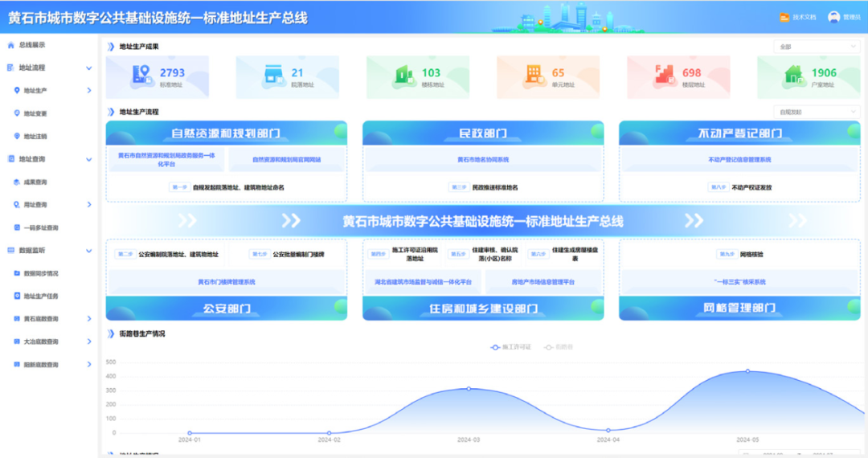
Task: Click the 户室地址 green house icon
Action: tap(794, 76)
